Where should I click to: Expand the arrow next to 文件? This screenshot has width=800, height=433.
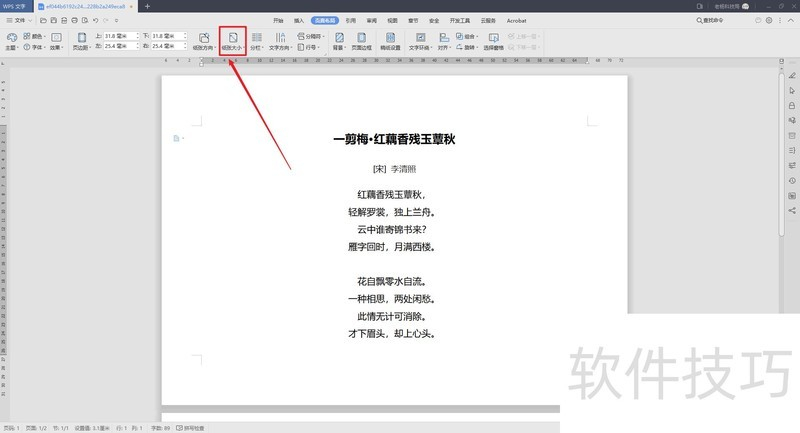[31, 20]
